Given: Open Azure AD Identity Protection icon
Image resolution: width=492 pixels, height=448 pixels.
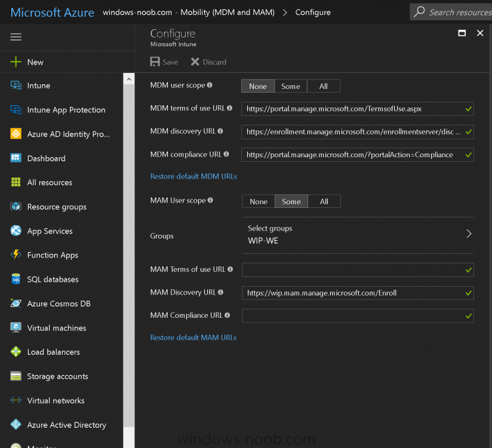Looking at the screenshot, I should coord(16,134).
